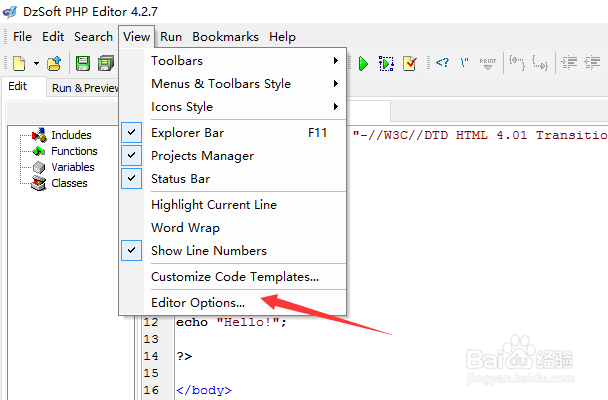This screenshot has height=400, width=608.
Task: Click the DTD HTML 4.01 doctype text
Action: (480, 135)
